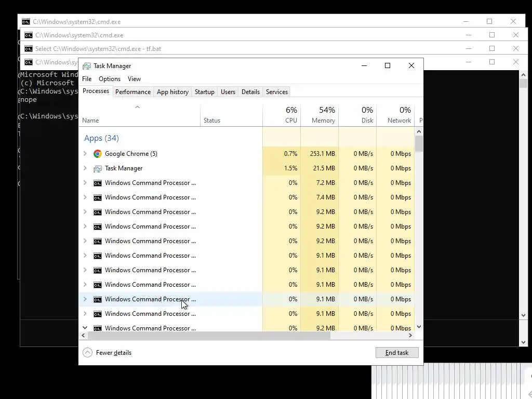This screenshot has width=532, height=399.
Task: Expand the Command Processor row using 7.4 MB
Action: pos(85,197)
